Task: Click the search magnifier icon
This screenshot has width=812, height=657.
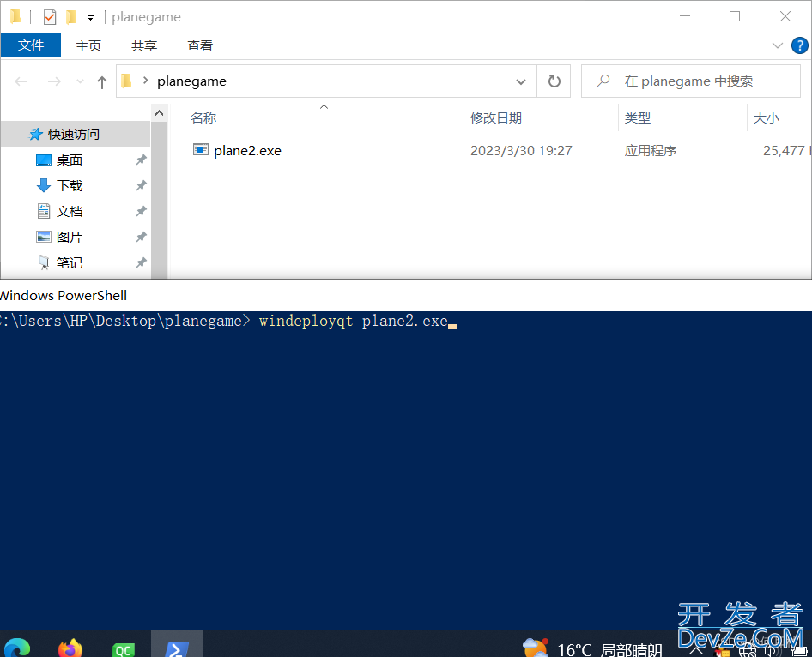Action: tap(603, 81)
